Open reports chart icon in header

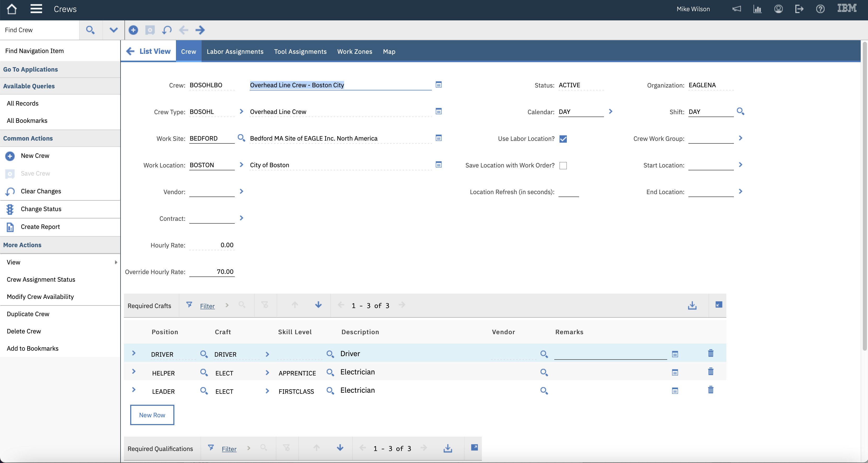pos(757,9)
